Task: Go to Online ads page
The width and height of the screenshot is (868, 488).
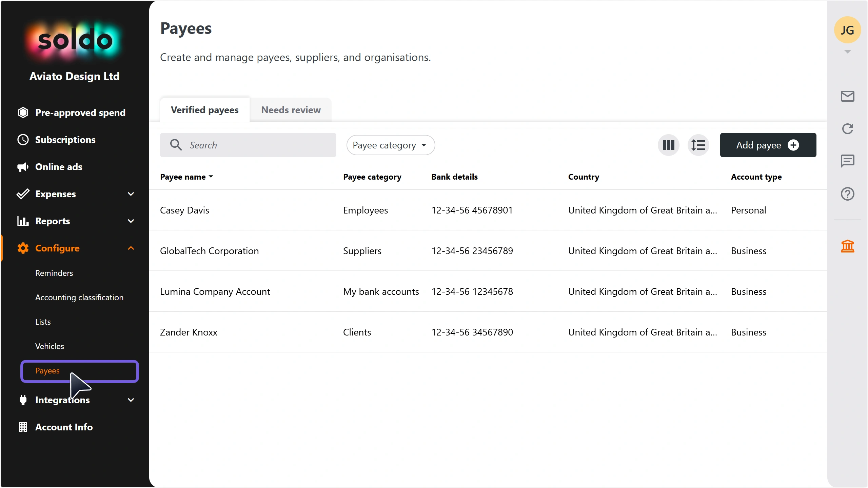Action: pos(59,167)
